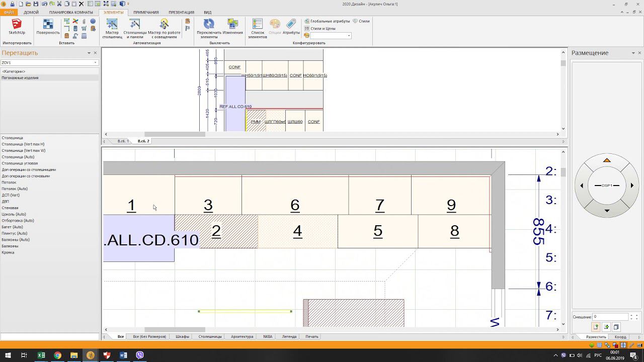This screenshot has width=644, height=362.
Task: Open Microsoft Word from the taskbar
Action: pyautogui.click(x=124, y=355)
